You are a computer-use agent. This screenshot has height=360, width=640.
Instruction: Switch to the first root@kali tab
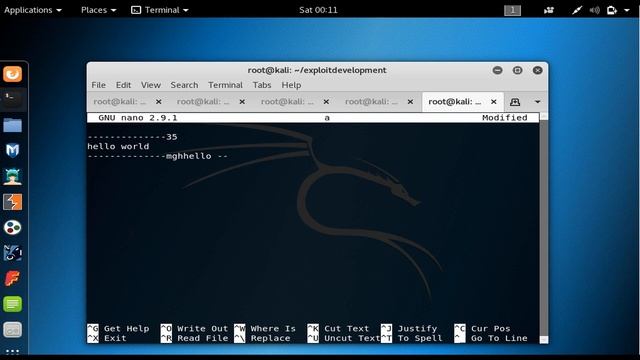tap(120, 102)
